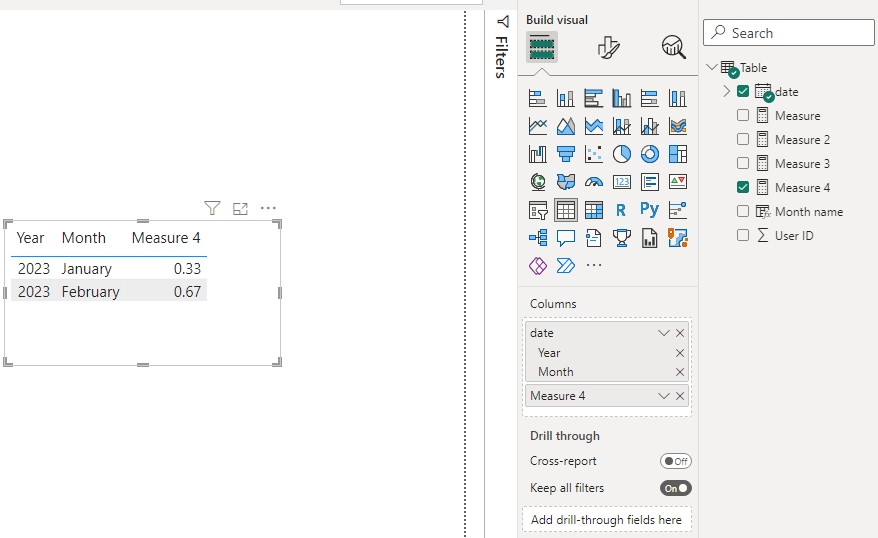The height and width of the screenshot is (538, 878).
Task: Add a card visual with 123
Action: 622,182
